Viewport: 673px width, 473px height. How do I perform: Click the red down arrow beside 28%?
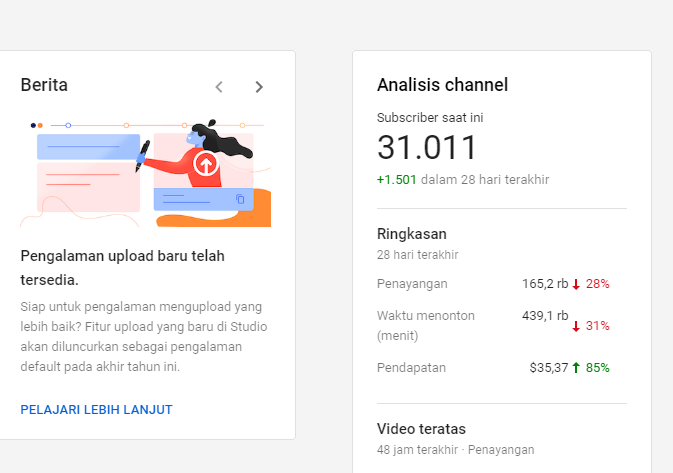[x=576, y=284]
